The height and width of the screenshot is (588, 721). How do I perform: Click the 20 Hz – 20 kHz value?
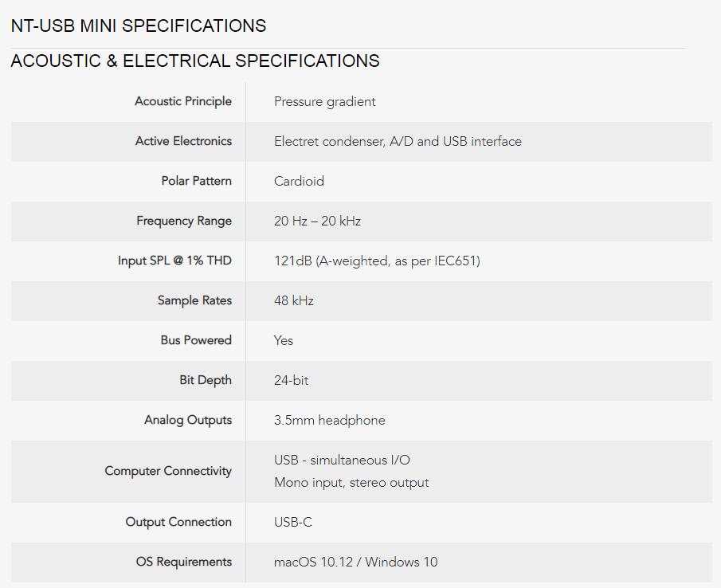point(317,221)
